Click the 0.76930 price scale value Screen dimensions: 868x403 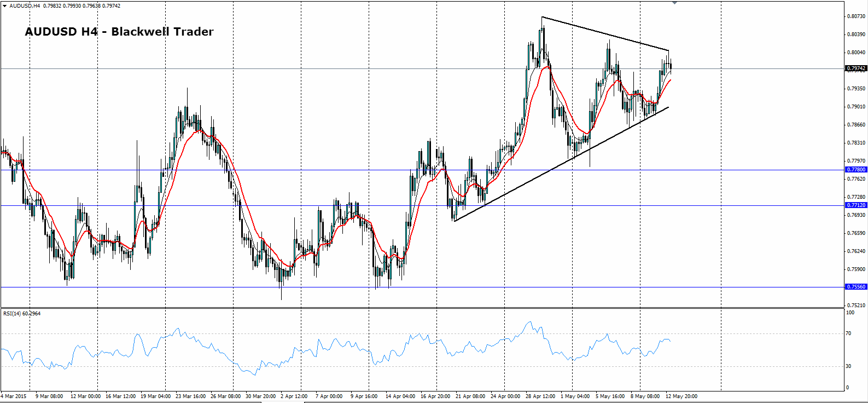click(856, 215)
